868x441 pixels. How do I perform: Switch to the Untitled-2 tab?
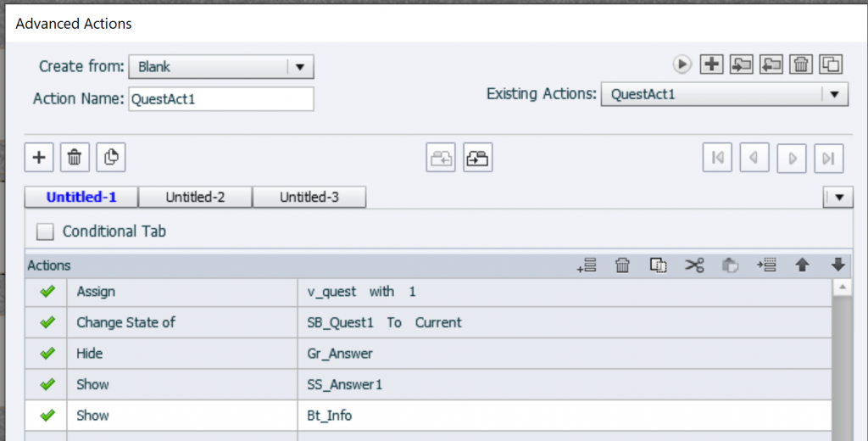195,197
